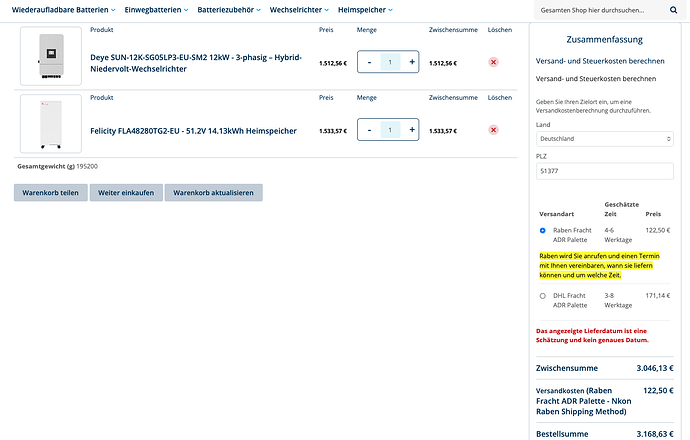Increase quantity of Deye inverter
Image resolution: width=690 pixels, height=440 pixels.
click(412, 62)
